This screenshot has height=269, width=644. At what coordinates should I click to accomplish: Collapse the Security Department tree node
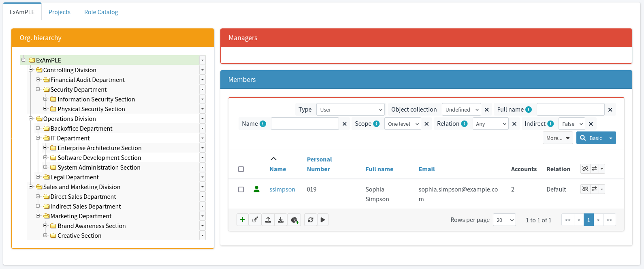[x=38, y=89]
